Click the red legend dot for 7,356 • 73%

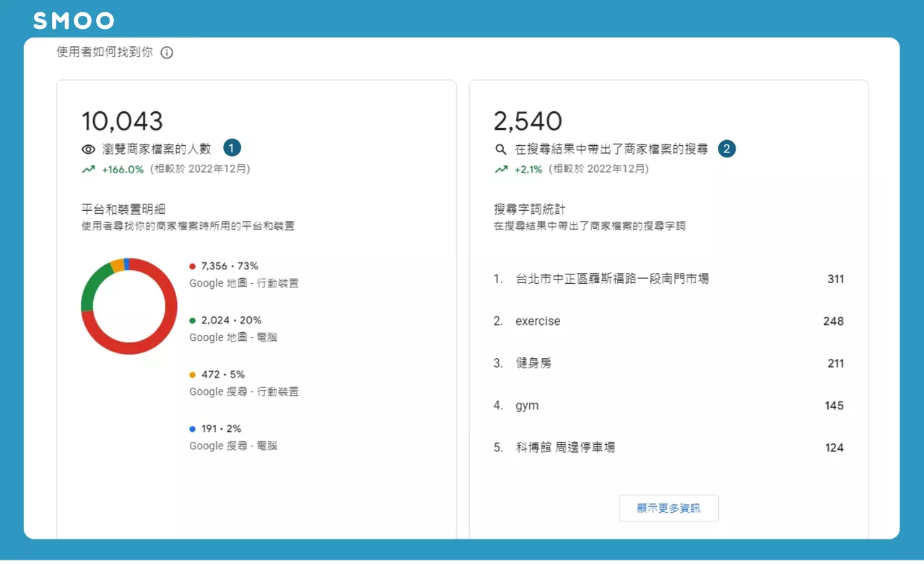[x=193, y=266]
